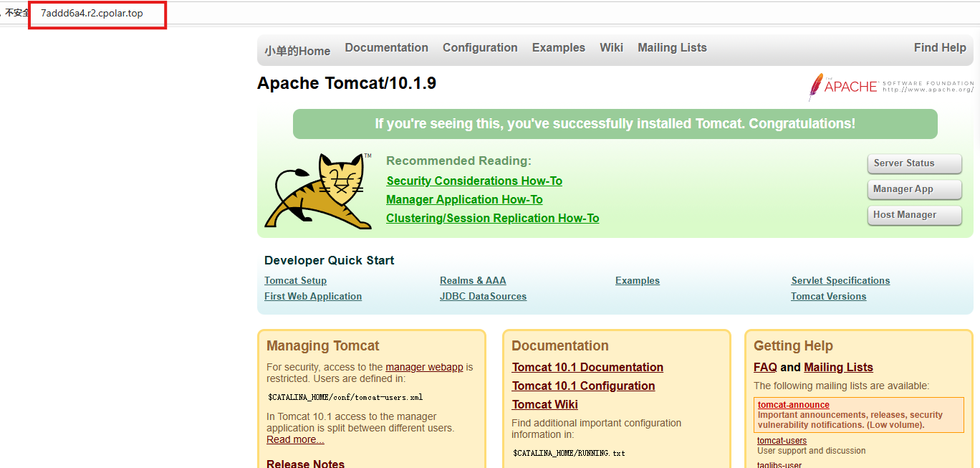Click the 不安全 security indicator

pyautogui.click(x=16, y=13)
